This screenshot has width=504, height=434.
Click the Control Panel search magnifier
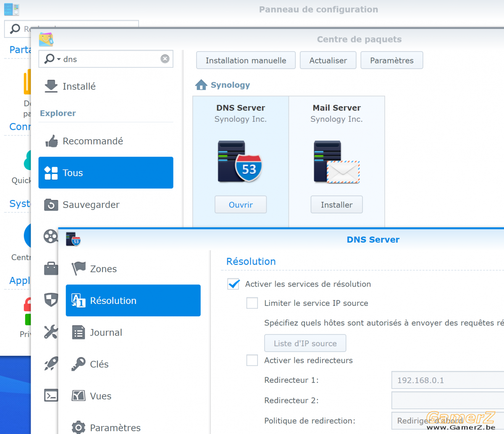coord(15,29)
